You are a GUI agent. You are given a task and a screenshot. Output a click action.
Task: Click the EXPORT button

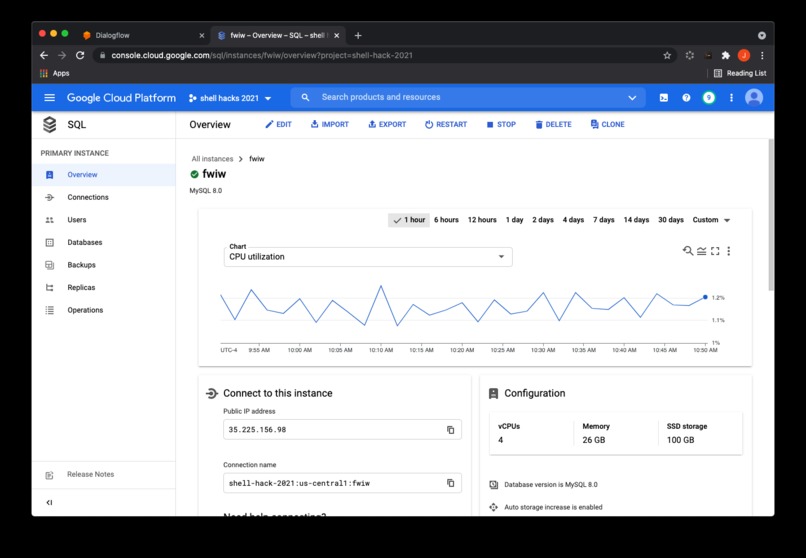[387, 124]
